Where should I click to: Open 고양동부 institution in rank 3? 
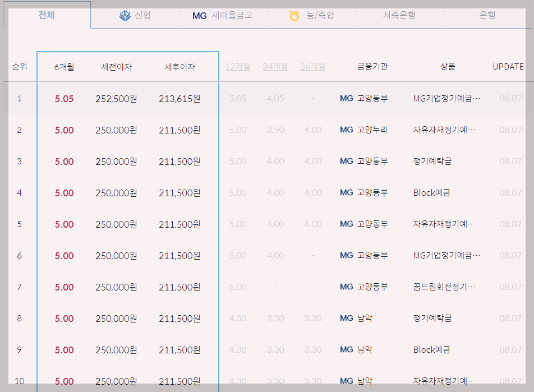click(372, 161)
